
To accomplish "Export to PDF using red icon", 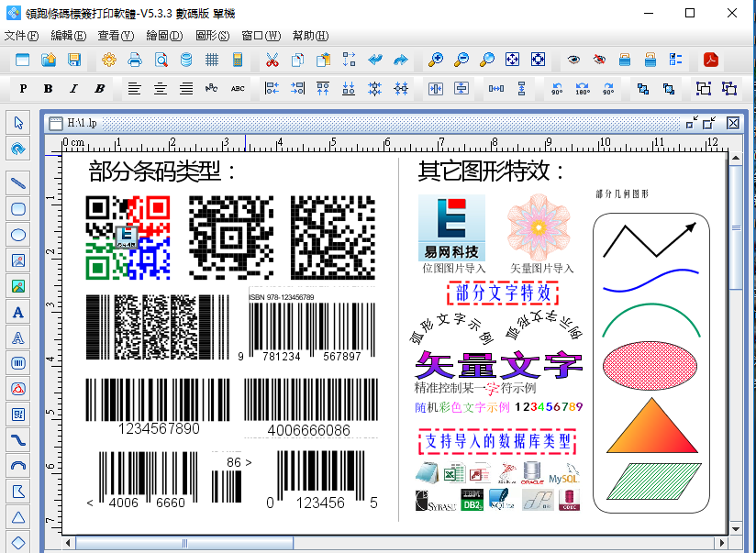I will coord(711,60).
